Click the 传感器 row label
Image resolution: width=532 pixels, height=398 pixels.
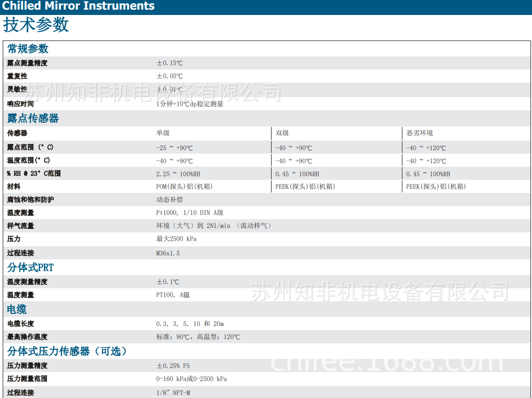tap(17, 133)
